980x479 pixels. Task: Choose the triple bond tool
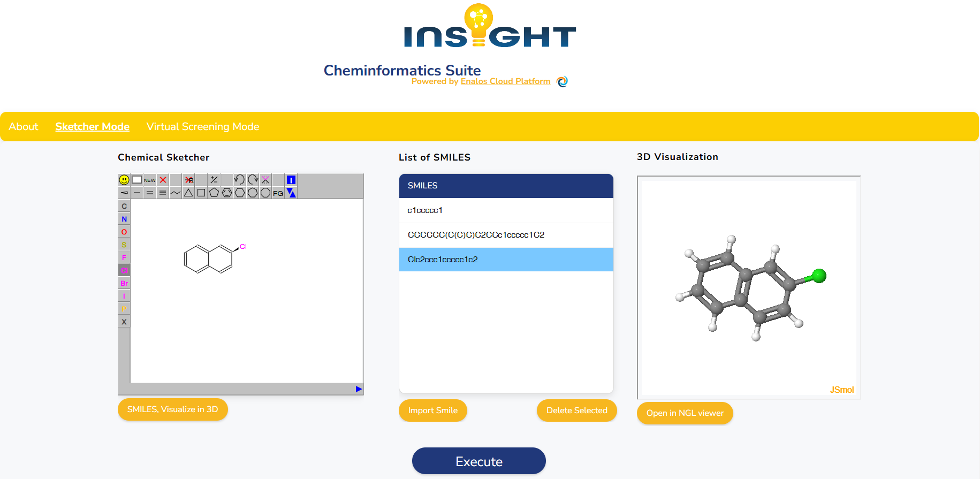[163, 193]
